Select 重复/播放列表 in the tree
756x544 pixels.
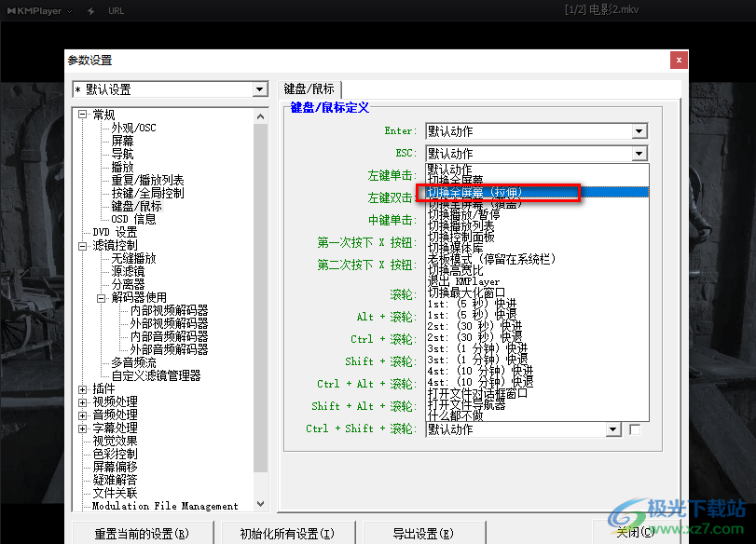pos(147,180)
